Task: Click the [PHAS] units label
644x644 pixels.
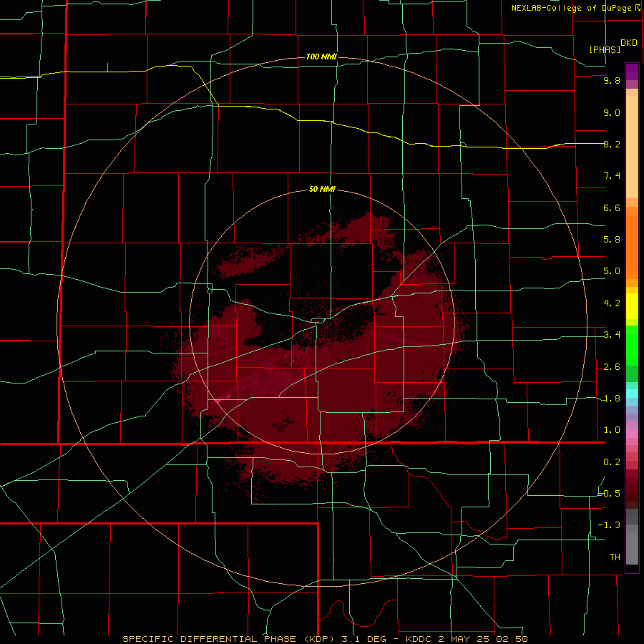Action: pos(605,49)
